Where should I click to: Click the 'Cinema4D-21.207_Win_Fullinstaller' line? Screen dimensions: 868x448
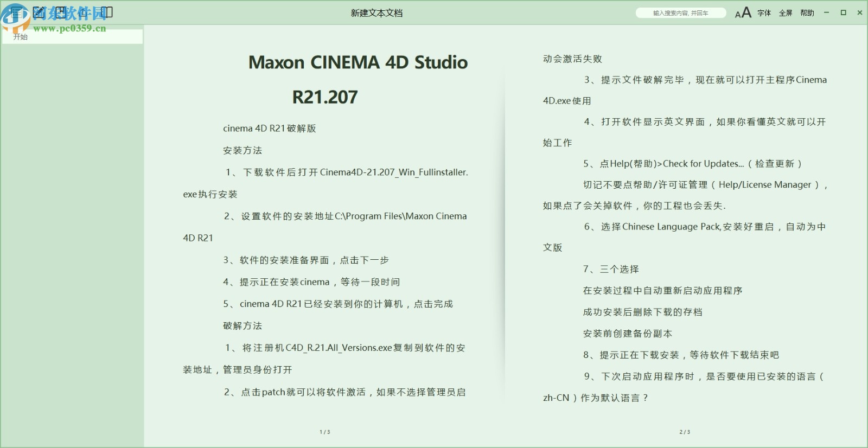[346, 172]
